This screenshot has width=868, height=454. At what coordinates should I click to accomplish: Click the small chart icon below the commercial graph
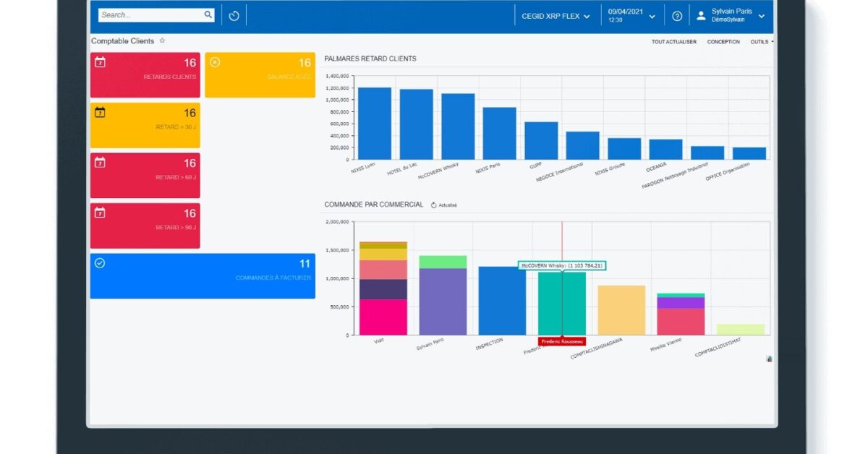click(x=768, y=358)
